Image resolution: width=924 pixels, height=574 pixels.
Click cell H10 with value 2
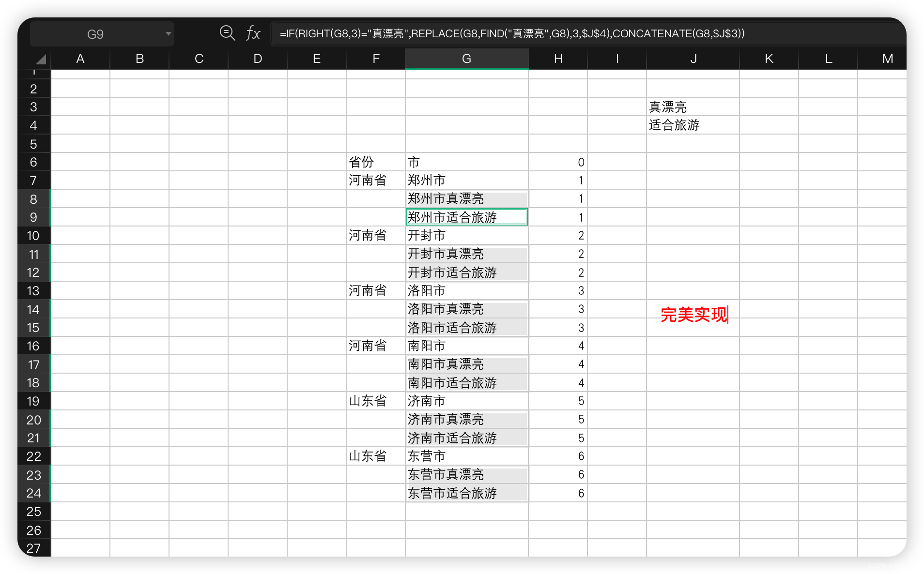point(558,236)
